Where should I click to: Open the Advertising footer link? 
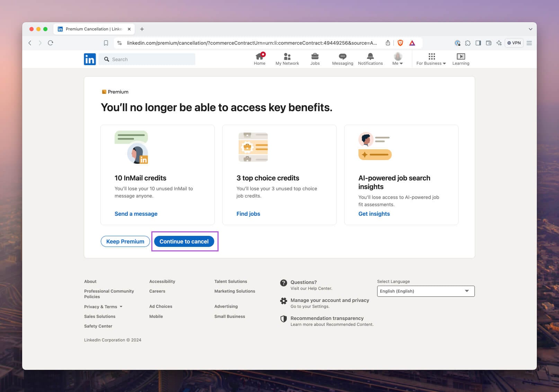(226, 306)
